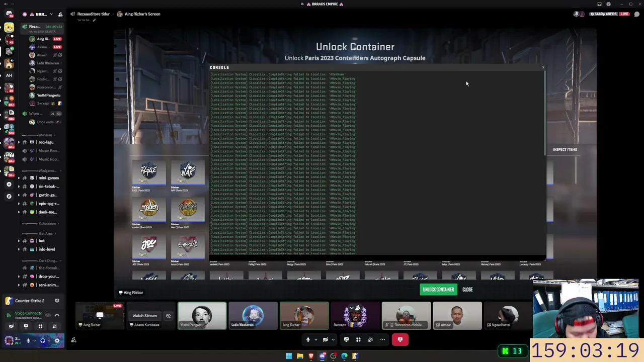
Task: Click Watch Stream for Akane Kurokawa
Action: tap(145, 316)
